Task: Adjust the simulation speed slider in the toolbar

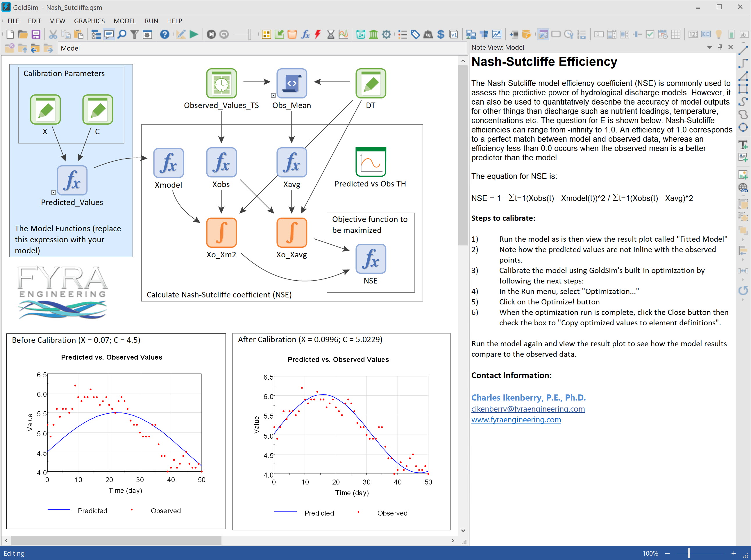Action: click(x=250, y=34)
